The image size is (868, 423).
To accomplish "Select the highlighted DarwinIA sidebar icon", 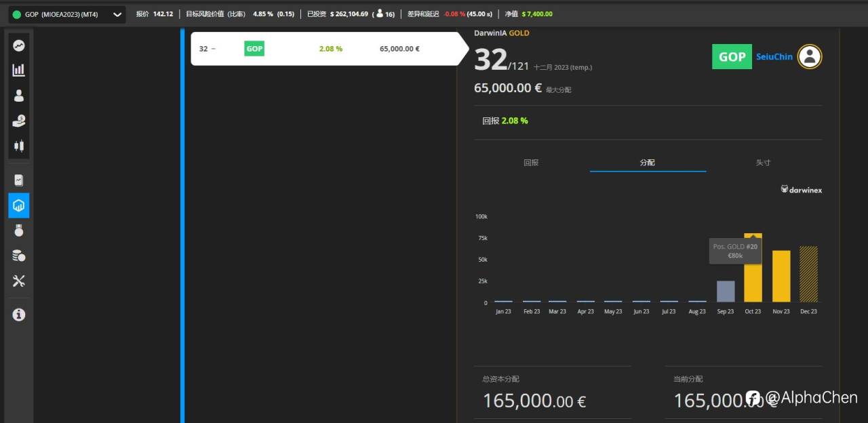I will (19, 205).
